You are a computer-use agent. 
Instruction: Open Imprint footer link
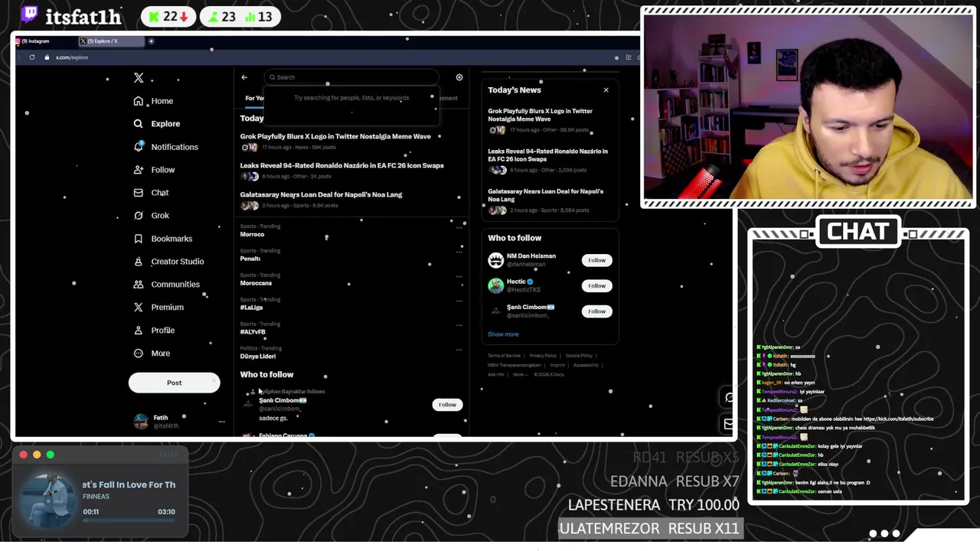click(557, 366)
